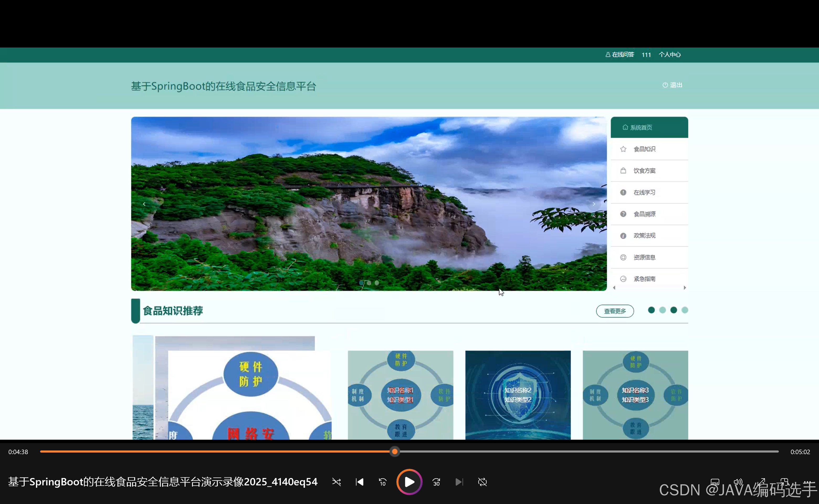Toggle repeat mode in the player

(482, 482)
